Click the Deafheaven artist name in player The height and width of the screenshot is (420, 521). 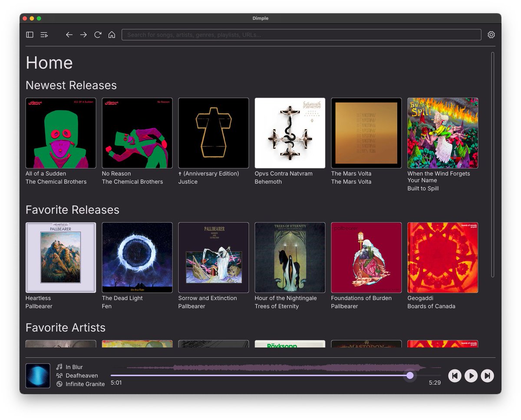[x=82, y=375]
